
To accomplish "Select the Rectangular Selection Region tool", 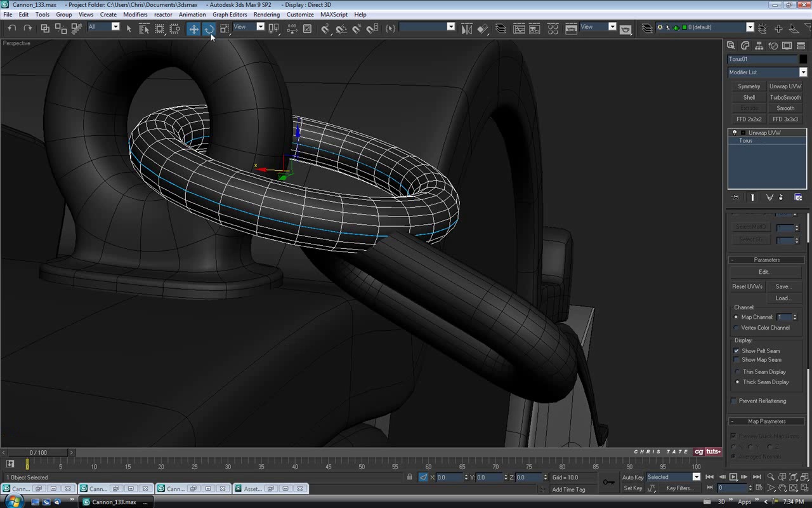I will click(x=160, y=28).
